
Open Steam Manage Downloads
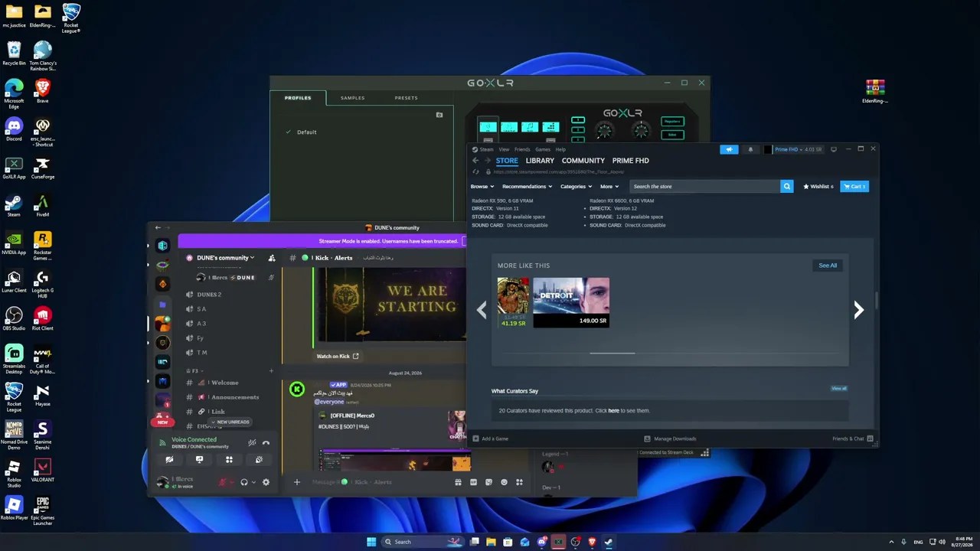coord(670,439)
